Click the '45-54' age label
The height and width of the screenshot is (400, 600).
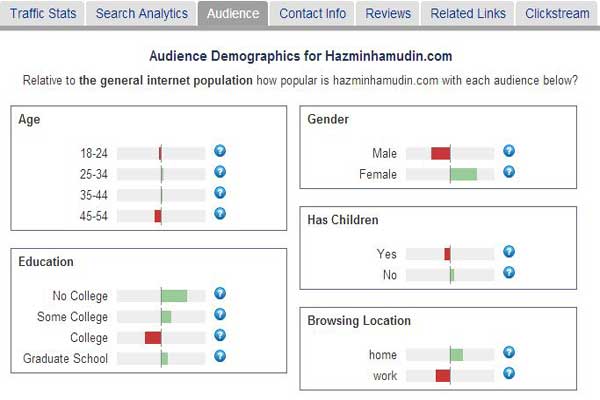(x=94, y=216)
